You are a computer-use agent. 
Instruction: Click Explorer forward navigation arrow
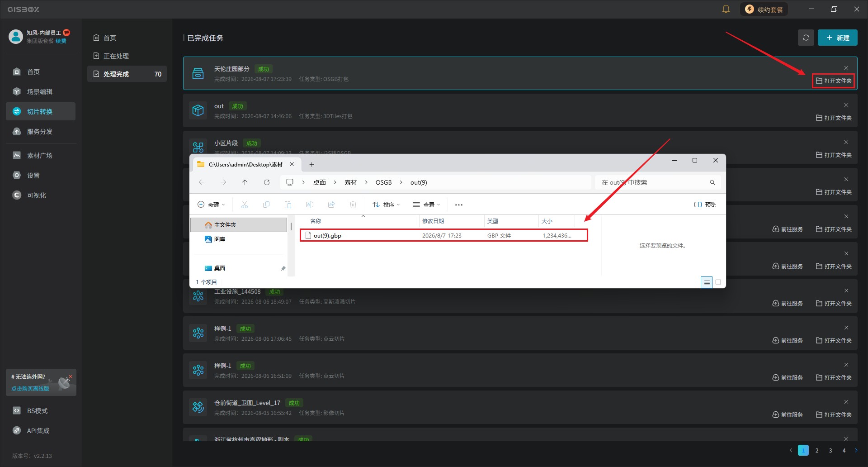point(223,182)
